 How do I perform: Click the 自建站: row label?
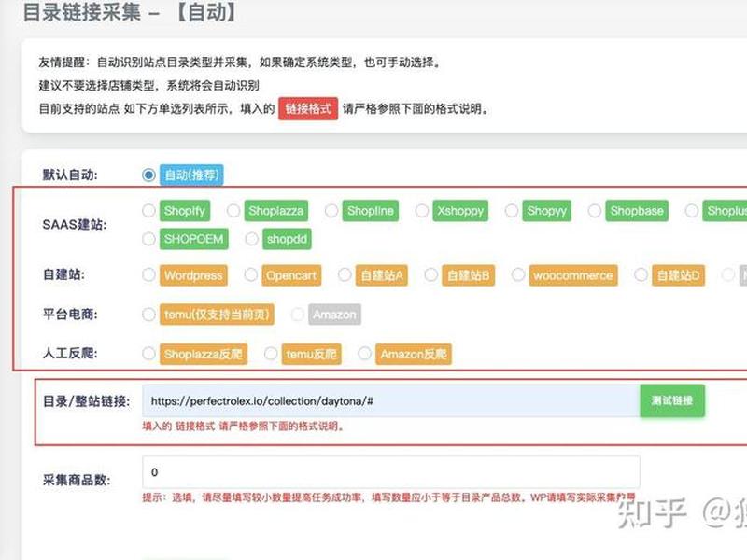point(63,274)
